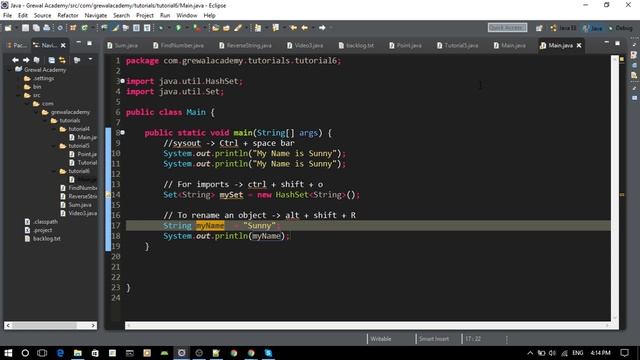Click the New Java Class (green C) icon
The image size is (640, 360).
tap(84, 28)
